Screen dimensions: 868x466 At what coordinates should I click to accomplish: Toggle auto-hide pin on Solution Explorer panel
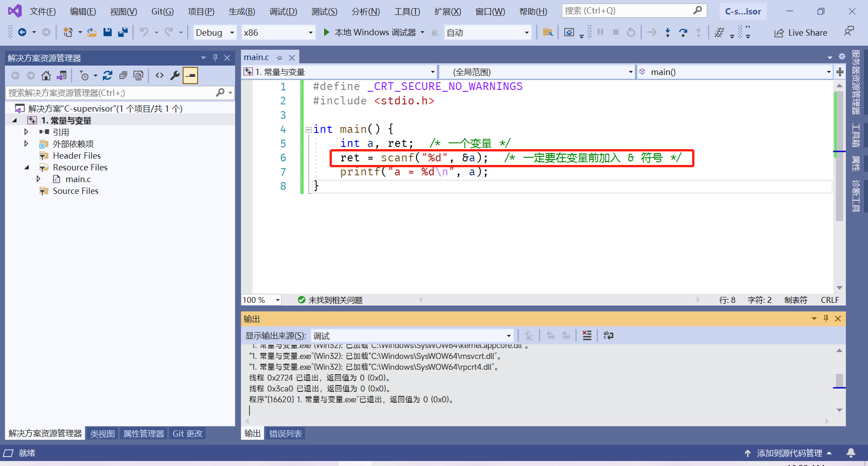(215, 57)
